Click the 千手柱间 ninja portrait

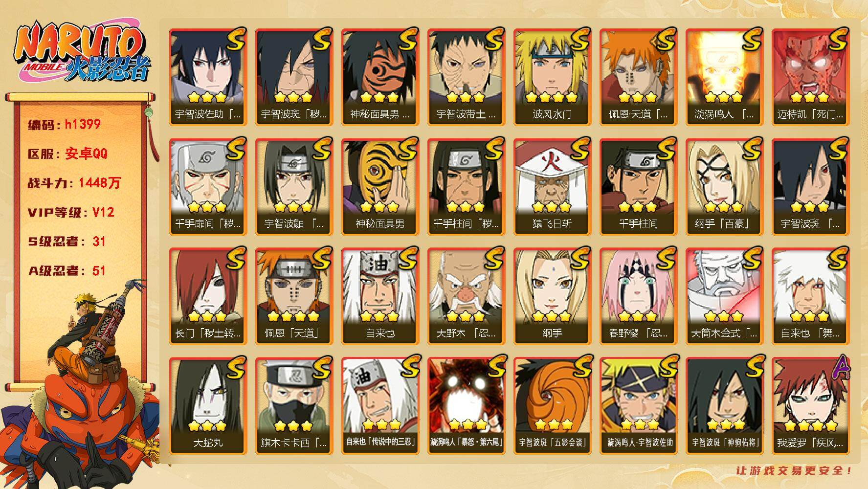[x=638, y=187]
